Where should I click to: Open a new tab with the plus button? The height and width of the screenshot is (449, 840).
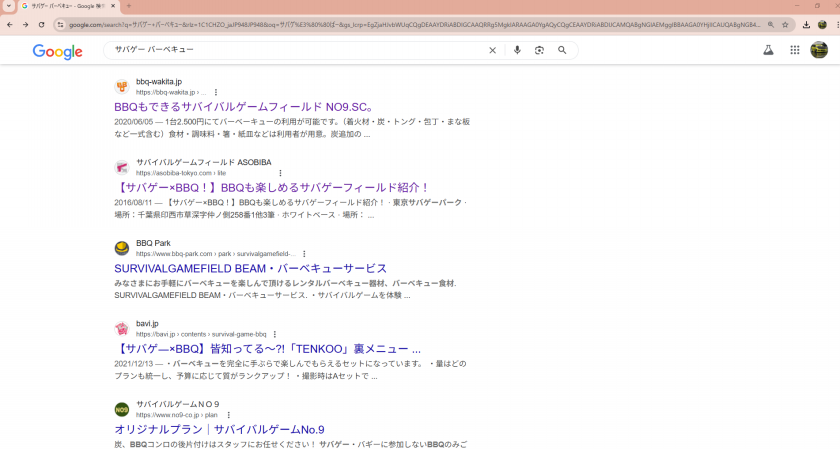click(x=129, y=6)
